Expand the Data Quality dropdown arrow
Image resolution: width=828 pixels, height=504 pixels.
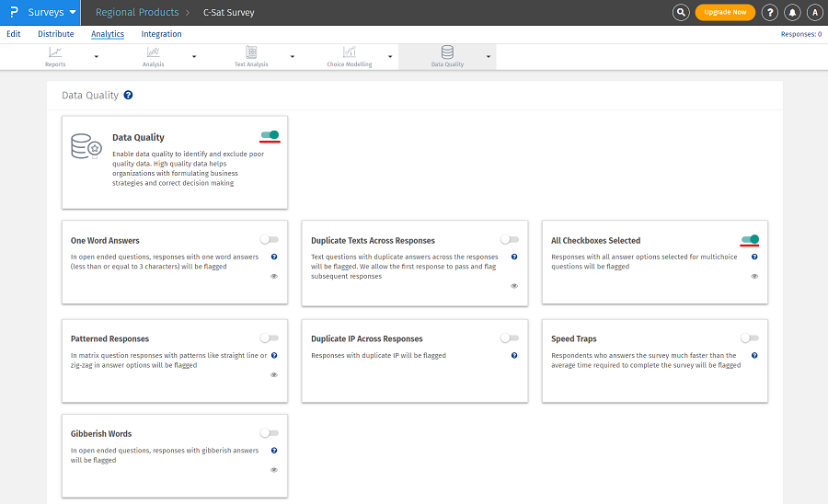click(489, 57)
